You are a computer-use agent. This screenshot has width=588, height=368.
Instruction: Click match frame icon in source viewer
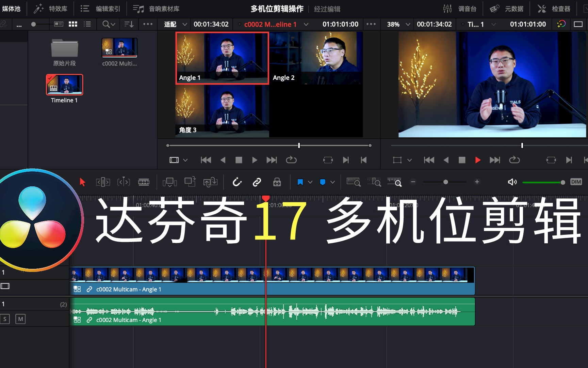point(328,160)
